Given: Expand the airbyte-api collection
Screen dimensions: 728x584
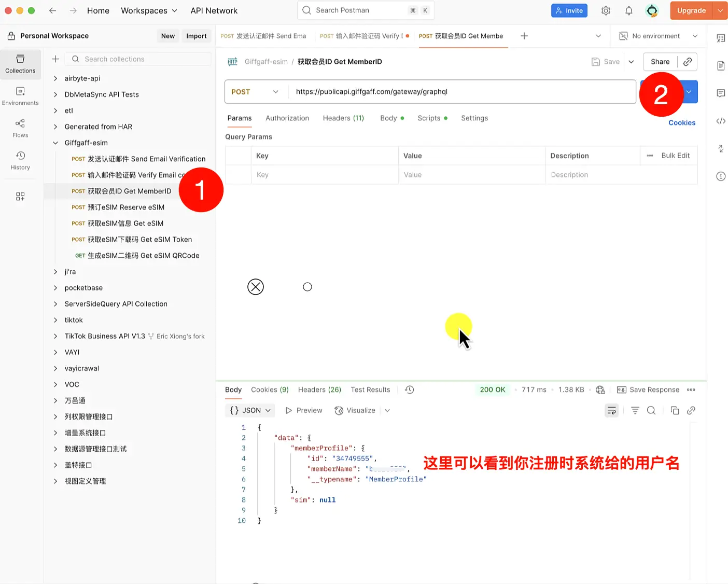Looking at the screenshot, I should 55,78.
